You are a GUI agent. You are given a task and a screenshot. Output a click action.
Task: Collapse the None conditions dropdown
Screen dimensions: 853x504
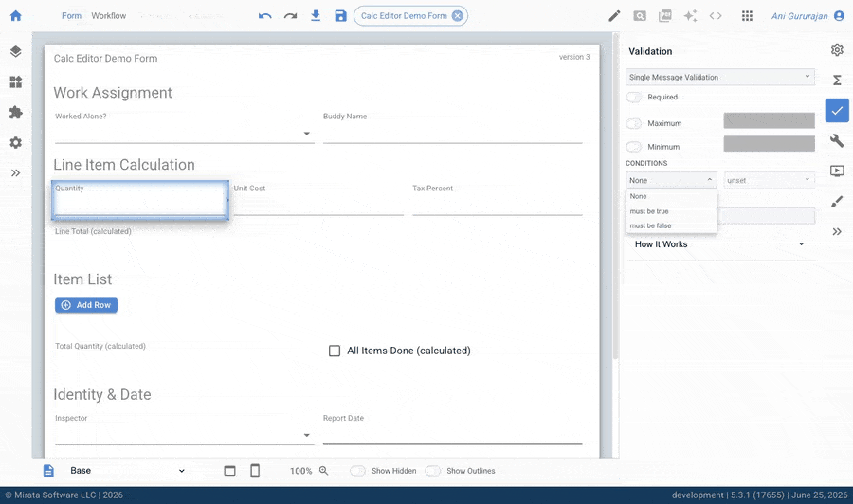click(671, 180)
